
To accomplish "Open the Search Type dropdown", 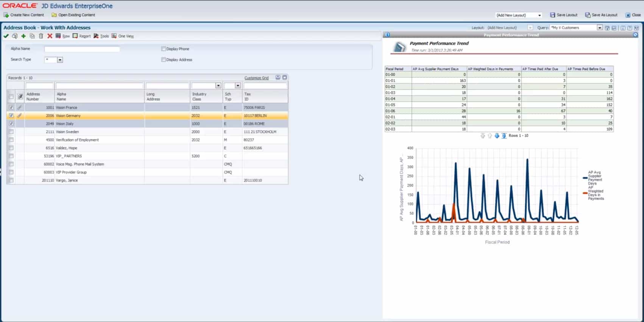I will coord(60,60).
